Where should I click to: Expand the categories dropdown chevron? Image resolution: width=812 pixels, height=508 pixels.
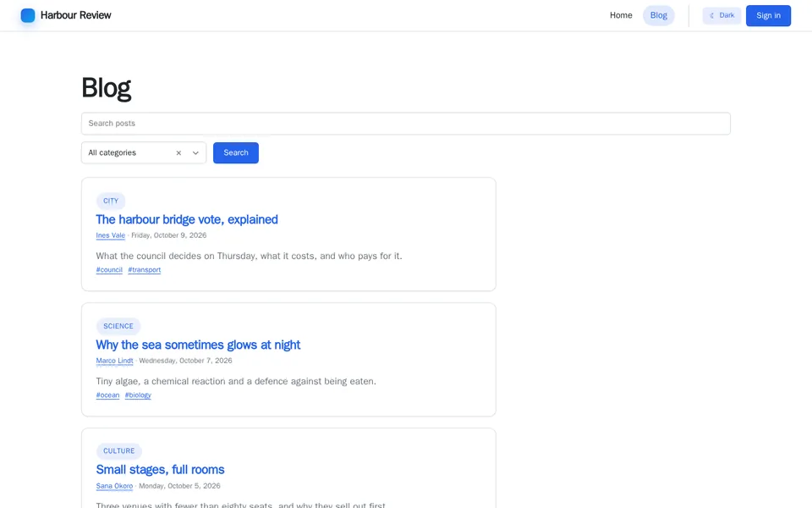tap(195, 153)
